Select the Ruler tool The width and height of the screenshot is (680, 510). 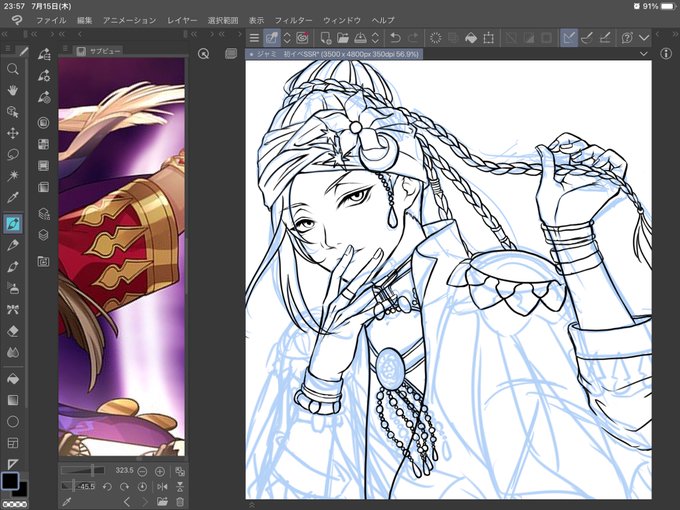[x=13, y=464]
